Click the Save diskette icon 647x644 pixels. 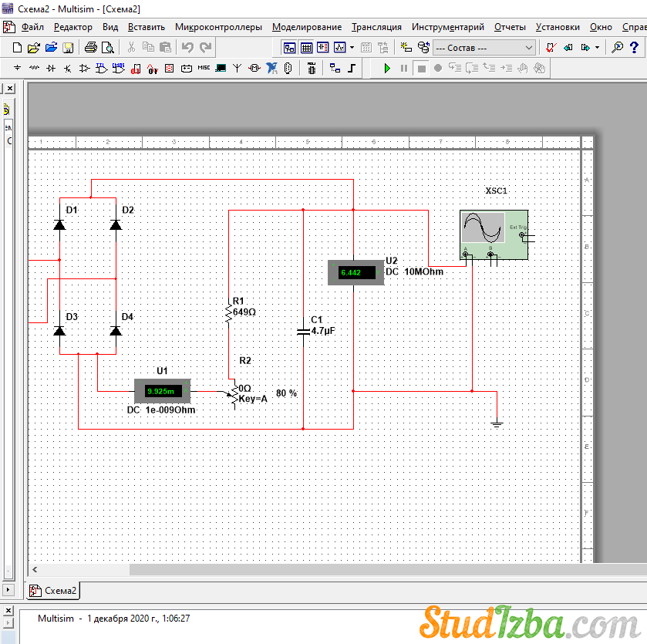tap(68, 48)
